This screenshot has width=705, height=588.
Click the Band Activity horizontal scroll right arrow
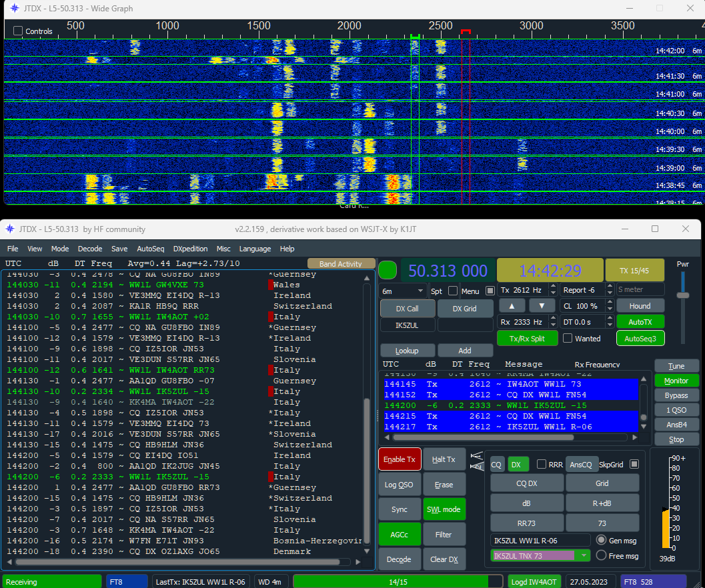[x=358, y=561]
